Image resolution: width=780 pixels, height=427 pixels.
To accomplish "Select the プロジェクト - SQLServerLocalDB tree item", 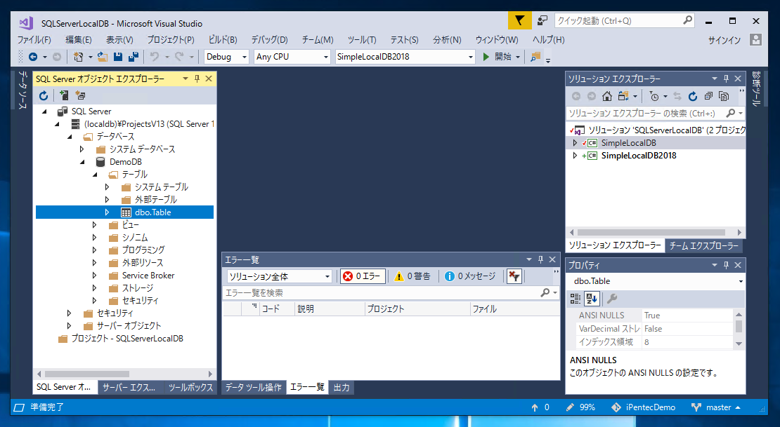I will coord(127,338).
